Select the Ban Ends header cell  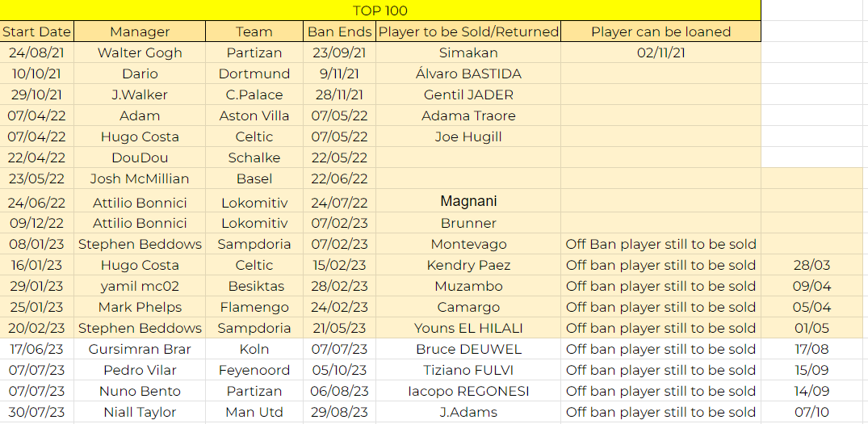pos(340,31)
